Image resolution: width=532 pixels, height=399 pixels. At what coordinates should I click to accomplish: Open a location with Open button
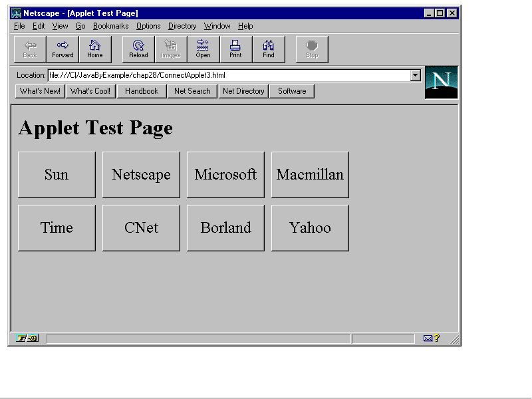(x=203, y=49)
